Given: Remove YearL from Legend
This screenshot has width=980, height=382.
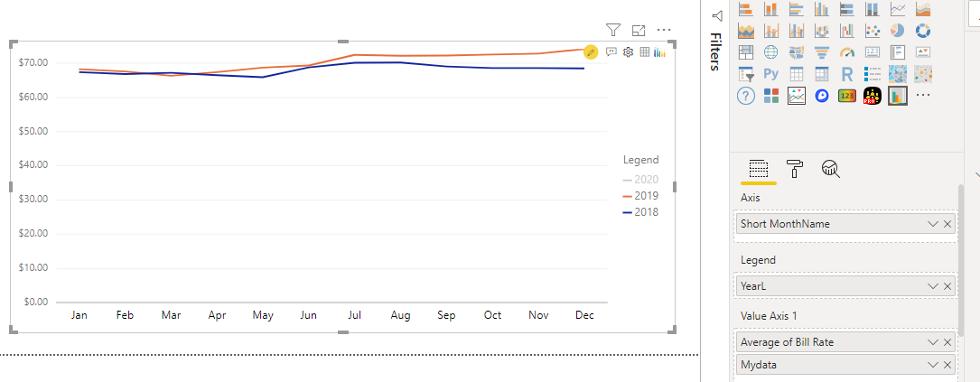Looking at the screenshot, I should pos(947,285).
